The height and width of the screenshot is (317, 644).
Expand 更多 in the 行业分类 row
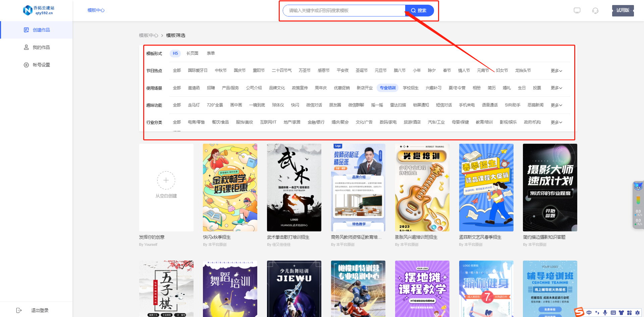556,123
